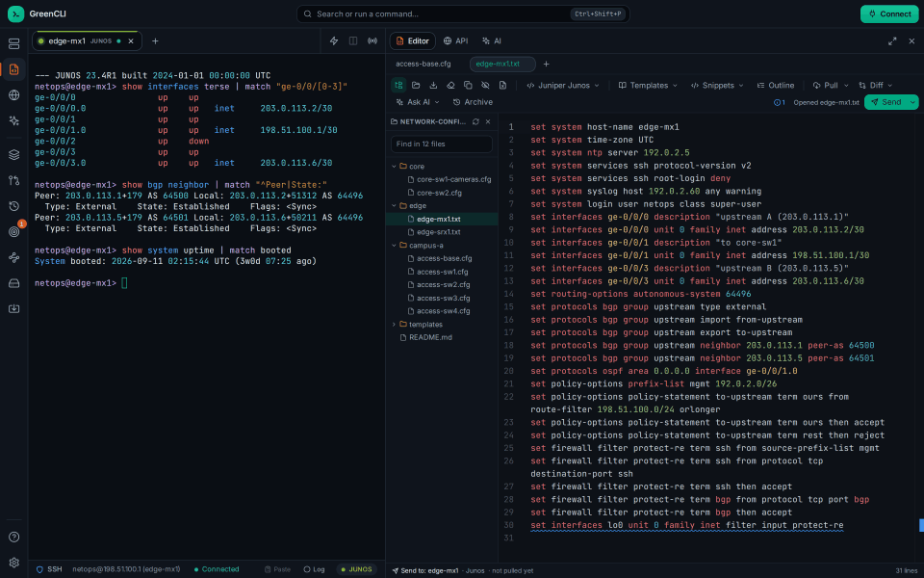Switch to the API tab
The height and width of the screenshot is (578, 924).
[x=455, y=40]
